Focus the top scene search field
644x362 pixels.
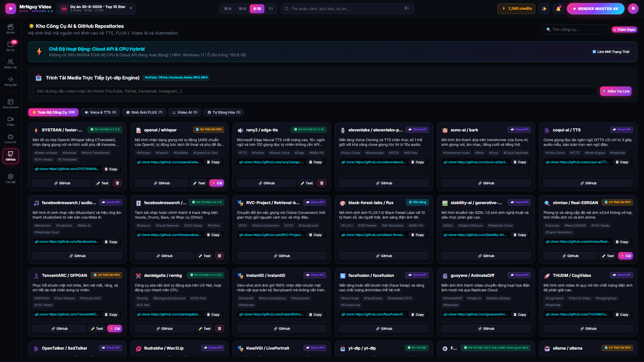pos(347,9)
